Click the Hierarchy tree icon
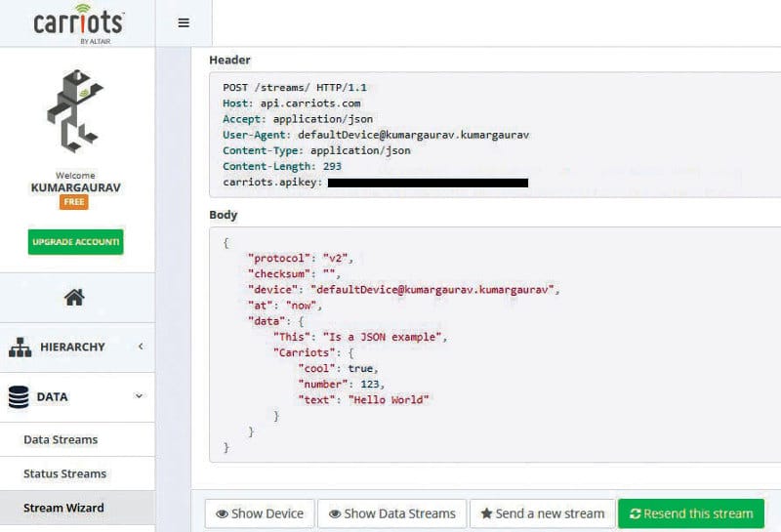Viewport: 781px width, 532px height. tap(20, 348)
